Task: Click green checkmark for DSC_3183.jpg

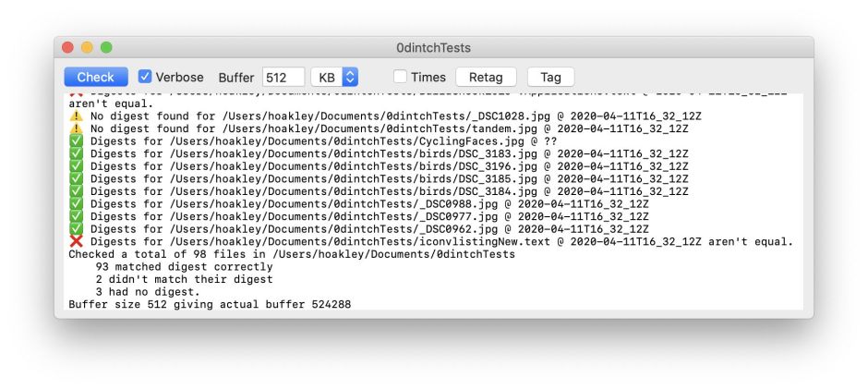Action: pyautogui.click(x=77, y=154)
